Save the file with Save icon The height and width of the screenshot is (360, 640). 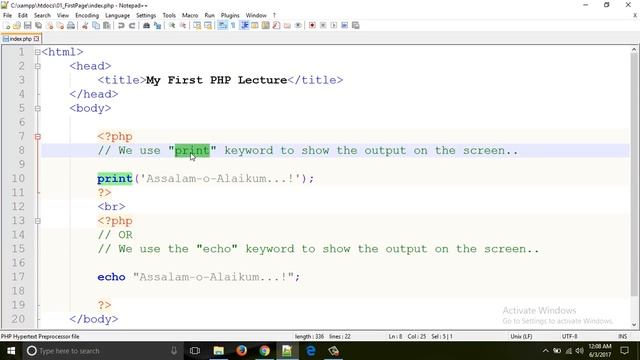click(27, 25)
